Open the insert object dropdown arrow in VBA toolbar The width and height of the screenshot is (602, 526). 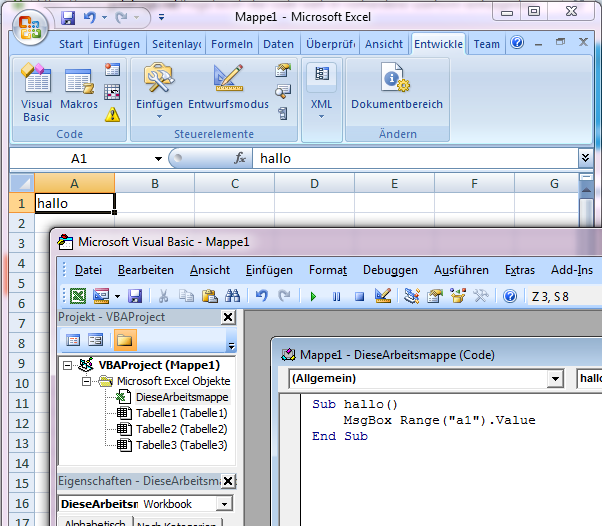117,296
